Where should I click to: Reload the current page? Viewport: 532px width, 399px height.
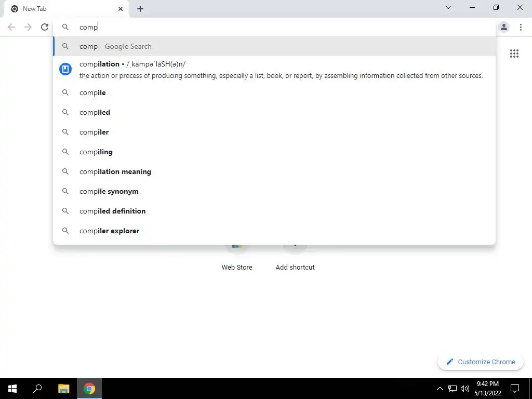[45, 27]
